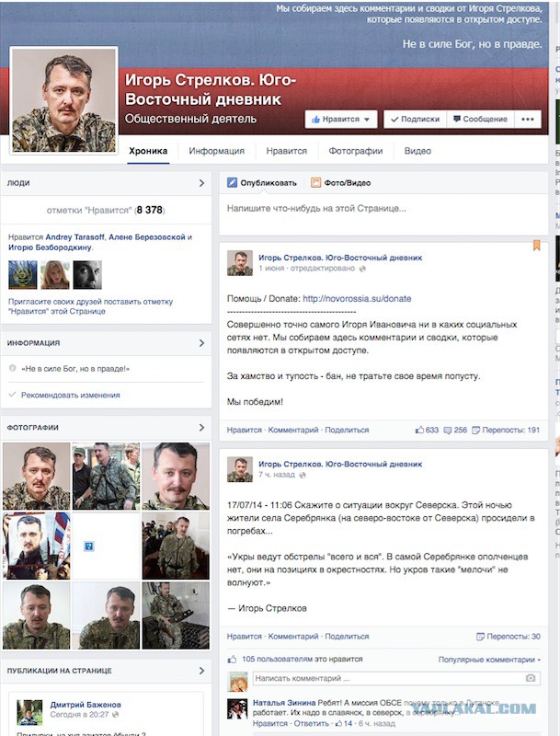
Task: Open Andrey Tarasoff profile link
Action: 75,237
